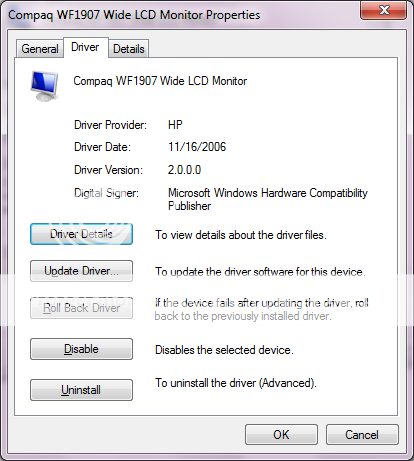
Task: Uninstall the driver
Action: click(81, 390)
